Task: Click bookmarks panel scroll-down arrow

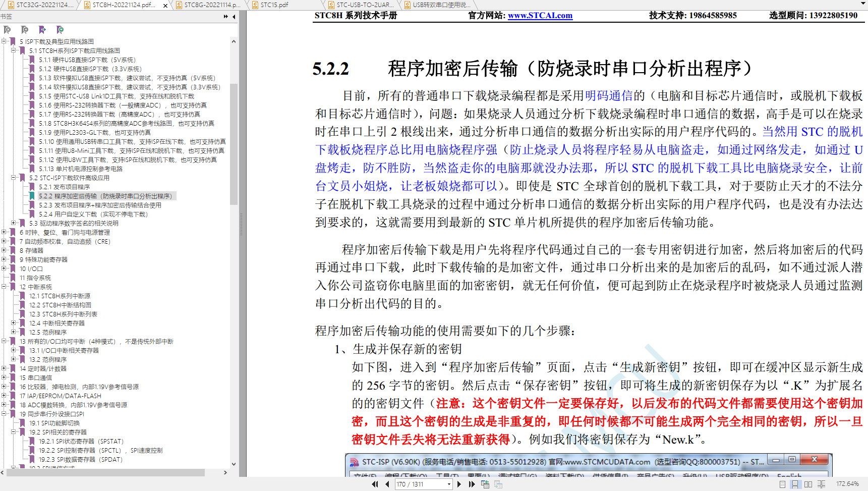Action: [234, 464]
